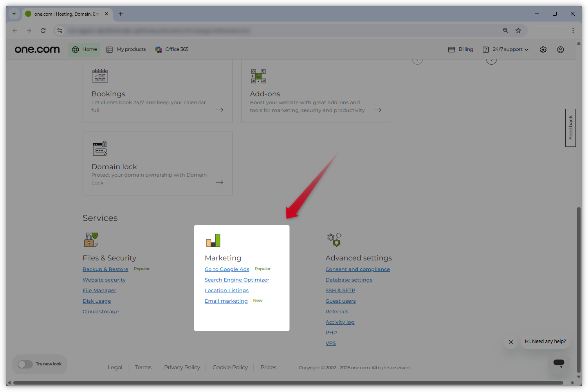Viewport: 588px width, 392px height.
Task: Click the vertical page scrollbar
Action: [x=579, y=290]
